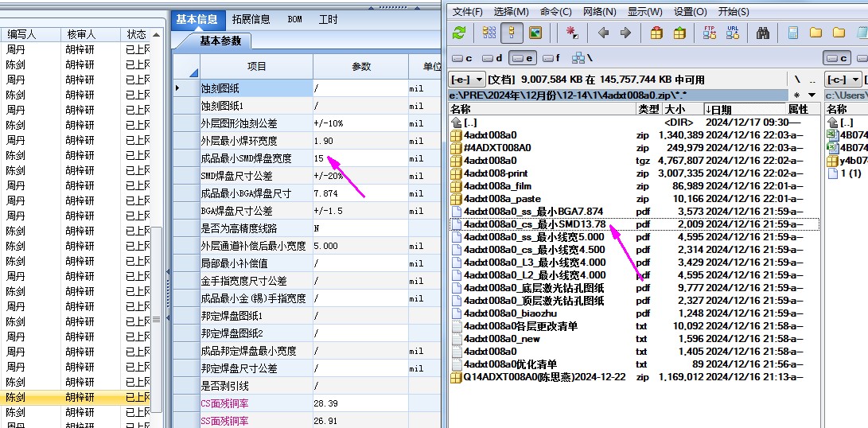Viewport: 868px width, 428px height.
Task: Switch to the 拓展信息 tab
Action: (251, 19)
